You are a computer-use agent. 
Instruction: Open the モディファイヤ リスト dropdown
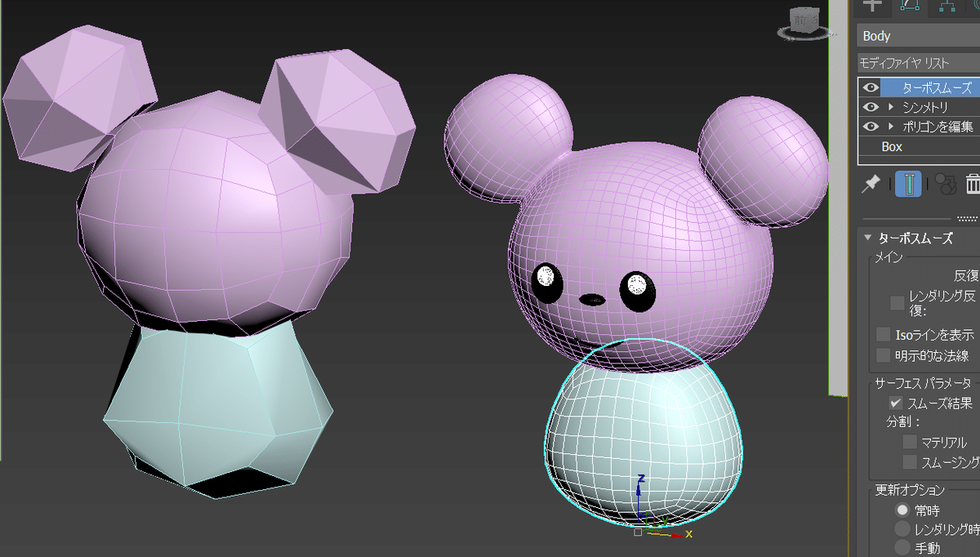919,63
